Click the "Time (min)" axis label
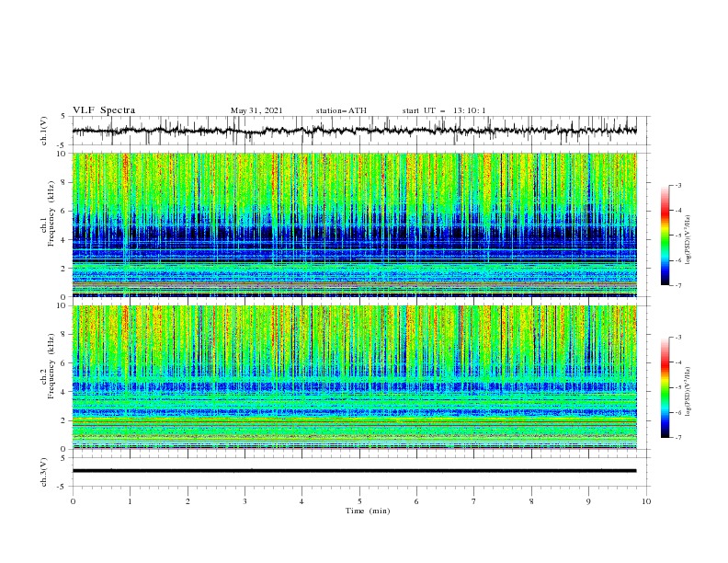The image size is (728, 563). click(368, 511)
